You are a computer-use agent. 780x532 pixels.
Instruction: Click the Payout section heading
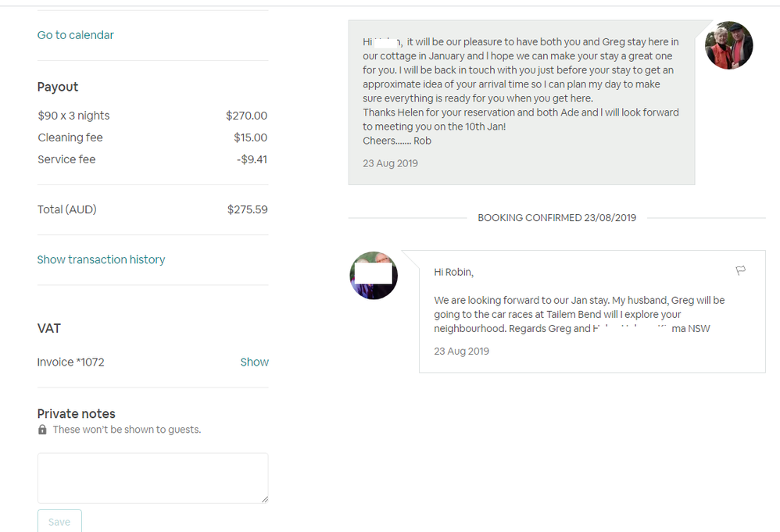[x=58, y=87]
